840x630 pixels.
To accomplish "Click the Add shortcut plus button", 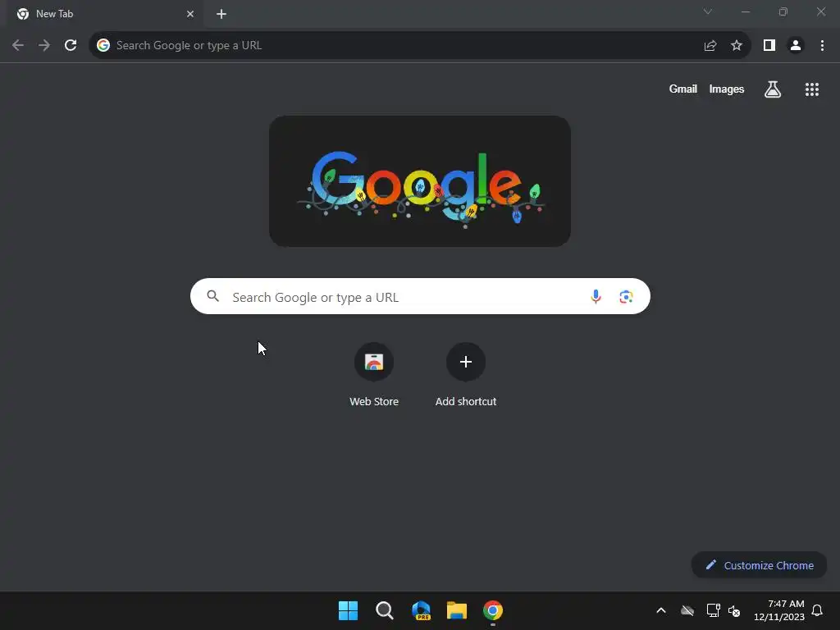I will coord(466,362).
